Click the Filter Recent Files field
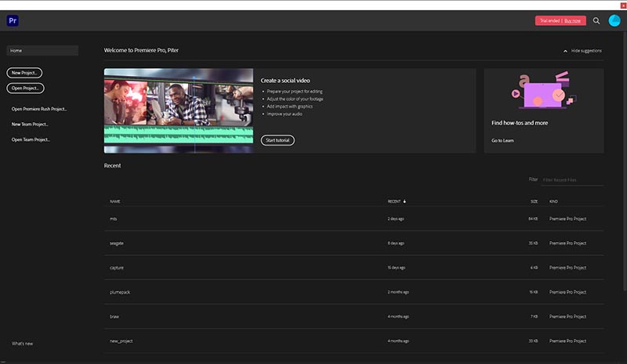Image resolution: width=627 pixels, height=364 pixels. [x=572, y=180]
